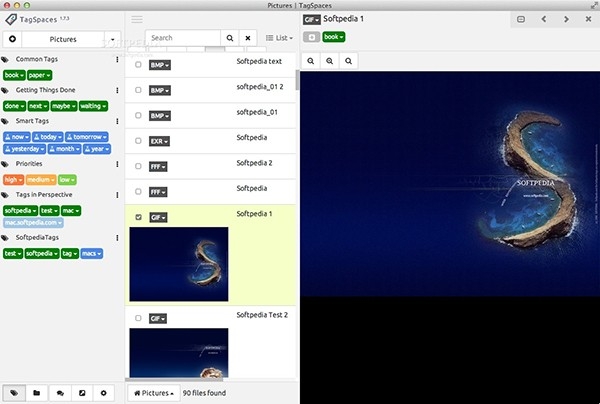This screenshot has width=600, height=404.
Task: Check the box for softpedia_01
Action: click(x=138, y=115)
